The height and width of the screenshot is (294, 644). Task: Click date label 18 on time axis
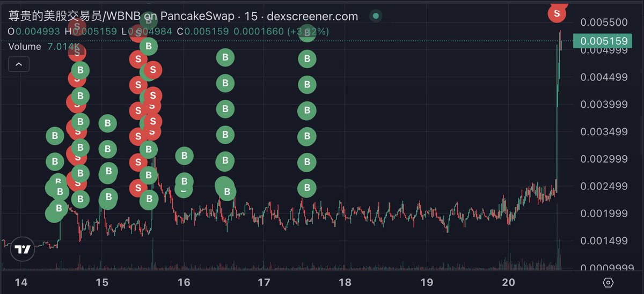tap(345, 282)
